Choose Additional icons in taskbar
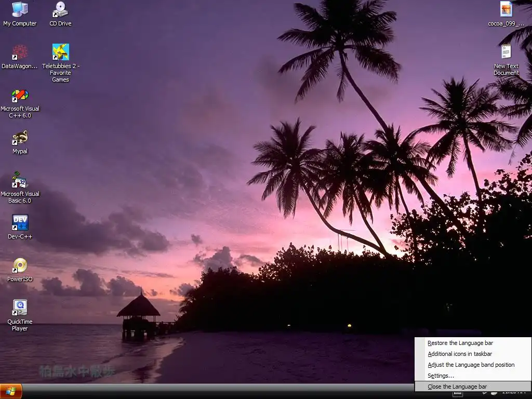 coord(473,354)
